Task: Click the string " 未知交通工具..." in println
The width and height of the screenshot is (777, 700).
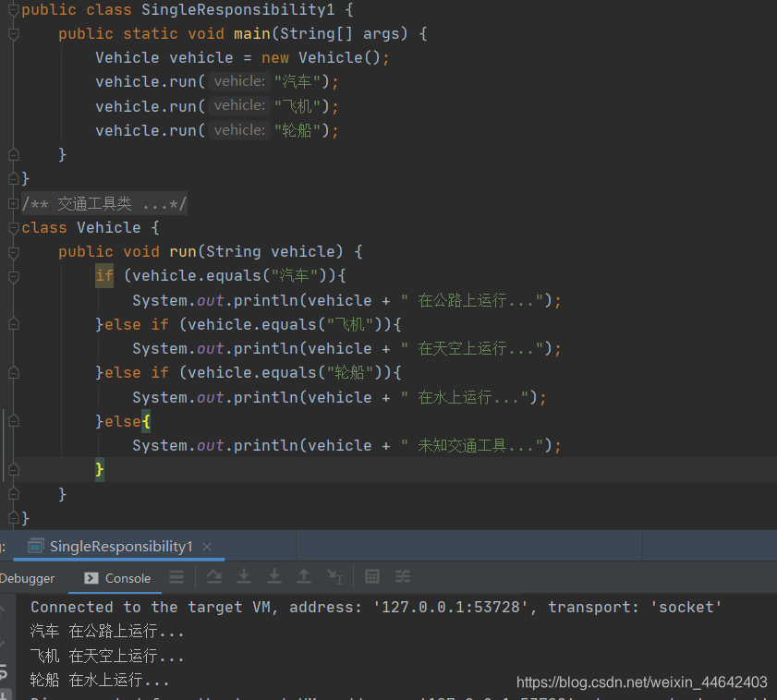Action: tap(472, 445)
